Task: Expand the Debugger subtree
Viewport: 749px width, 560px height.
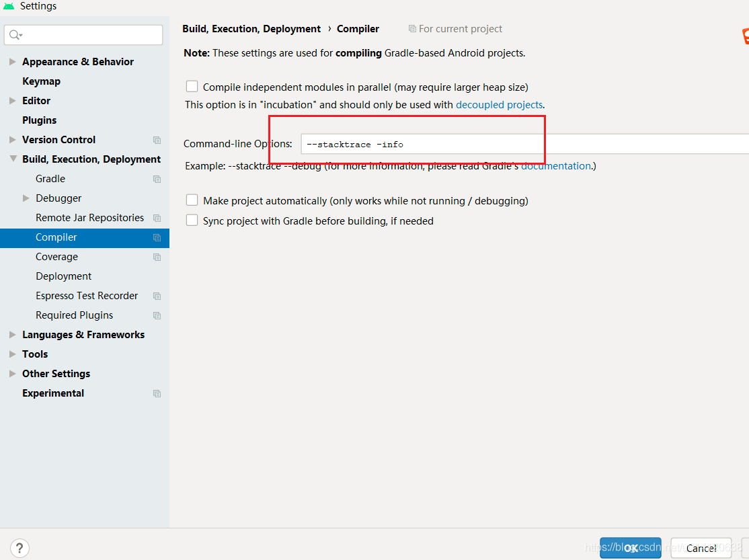Action: tap(26, 198)
